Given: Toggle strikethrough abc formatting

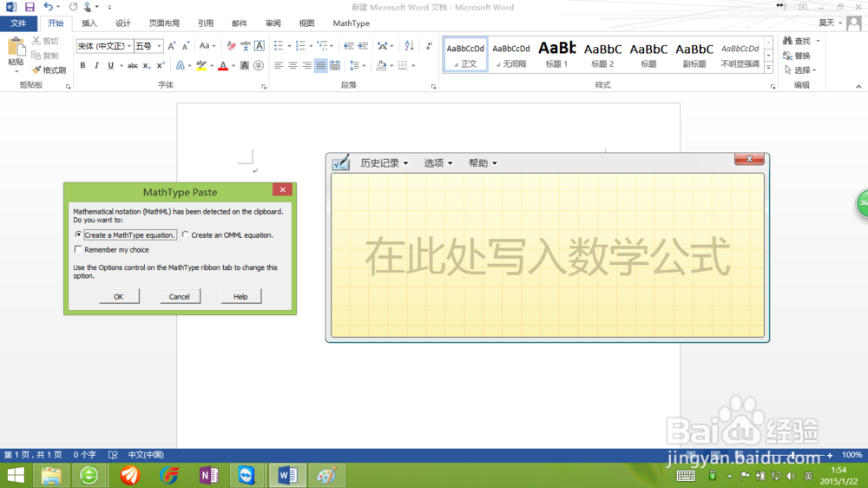Looking at the screenshot, I should pos(132,65).
